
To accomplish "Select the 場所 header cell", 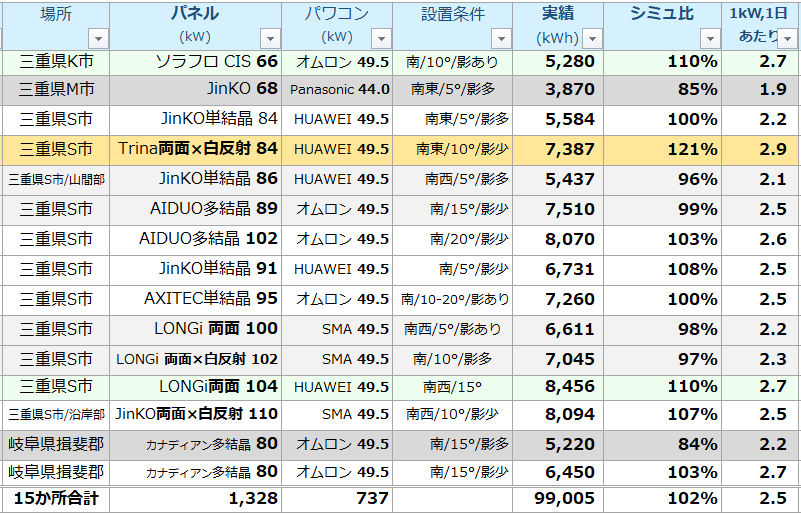I will pyautogui.click(x=56, y=27).
